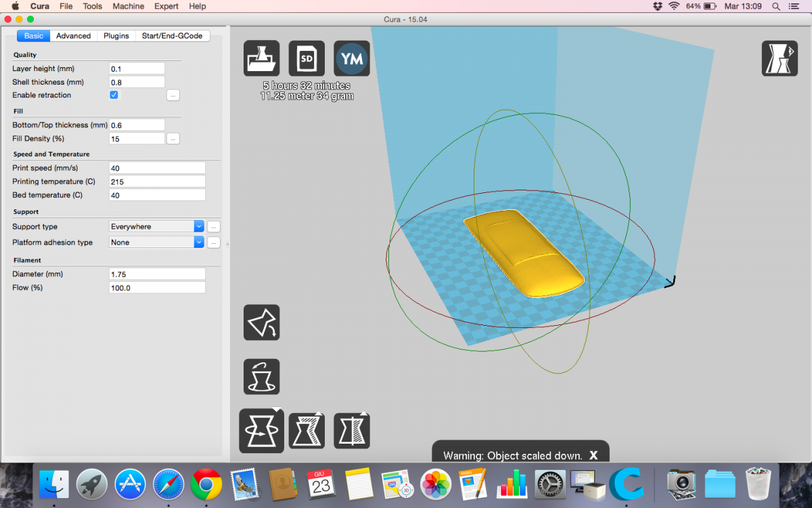Select the yellow 3D model on the platform
Image resolution: width=812 pixels, height=508 pixels.
point(524,252)
